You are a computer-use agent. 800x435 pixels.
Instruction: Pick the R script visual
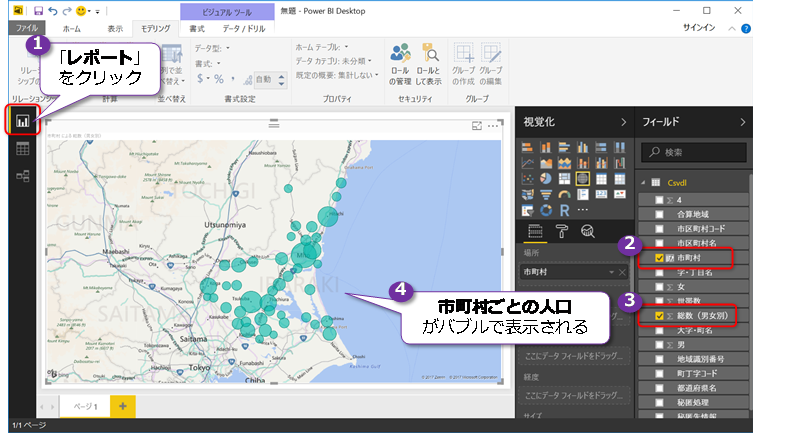pos(564,210)
